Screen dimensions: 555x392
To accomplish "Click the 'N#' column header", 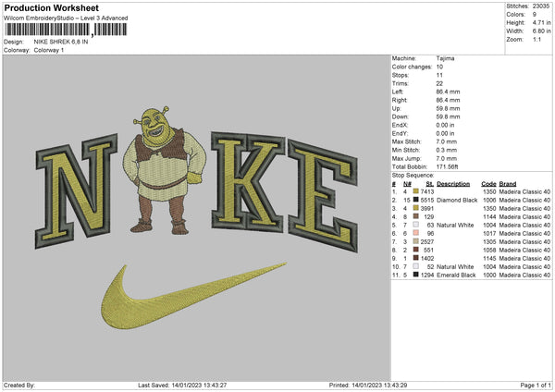I will pos(407,184).
